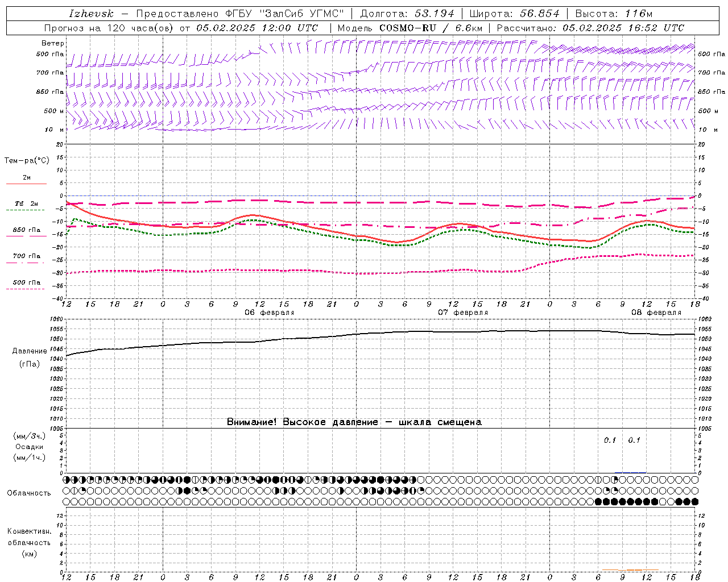The height and width of the screenshot is (582, 728).
Task: Click the station name "Izhevsk" in the header
Action: click(91, 14)
